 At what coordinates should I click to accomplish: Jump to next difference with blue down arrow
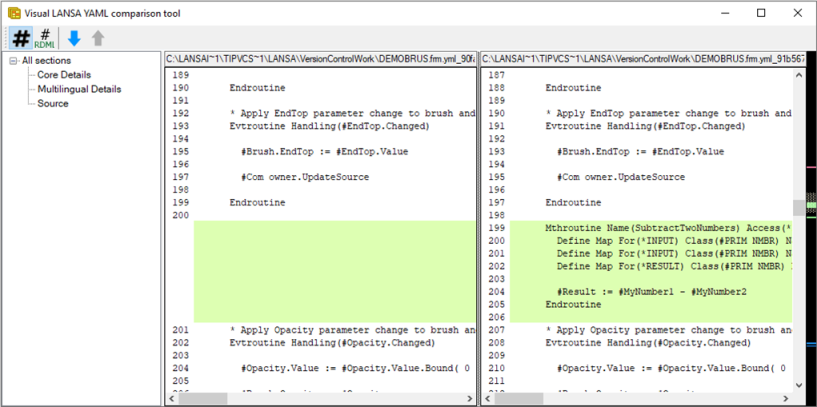pyautogui.click(x=75, y=38)
